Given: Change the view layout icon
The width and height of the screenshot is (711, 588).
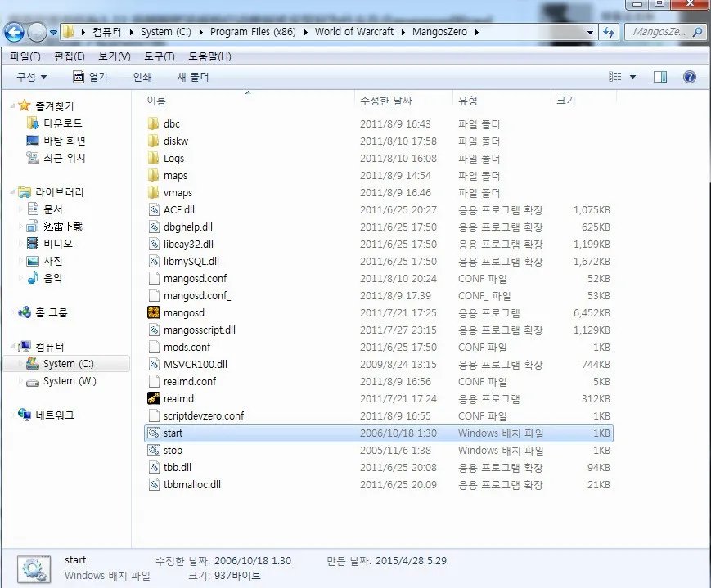Looking at the screenshot, I should [615, 77].
